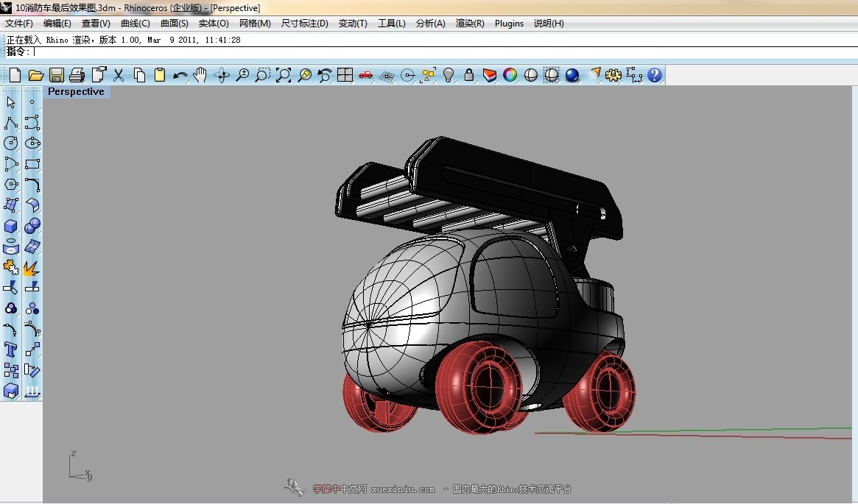Open the color wheel properties icon
858x504 pixels.
(510, 75)
